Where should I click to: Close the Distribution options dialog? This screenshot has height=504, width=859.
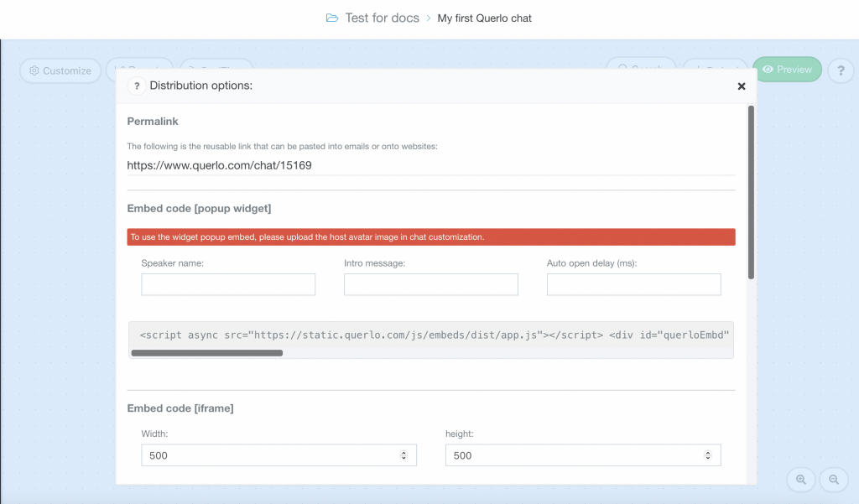pyautogui.click(x=742, y=86)
